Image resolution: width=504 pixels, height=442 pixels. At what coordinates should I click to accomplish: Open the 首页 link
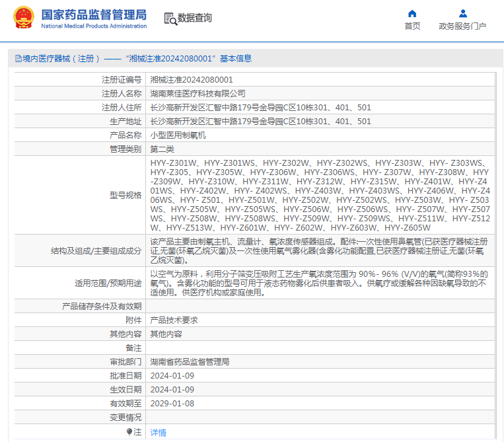pyautogui.click(x=412, y=26)
